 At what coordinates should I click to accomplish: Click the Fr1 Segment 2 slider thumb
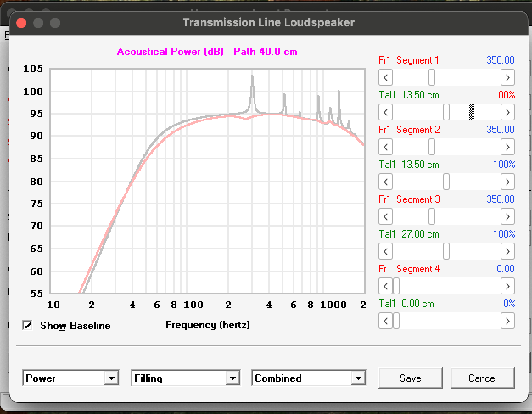(432, 147)
